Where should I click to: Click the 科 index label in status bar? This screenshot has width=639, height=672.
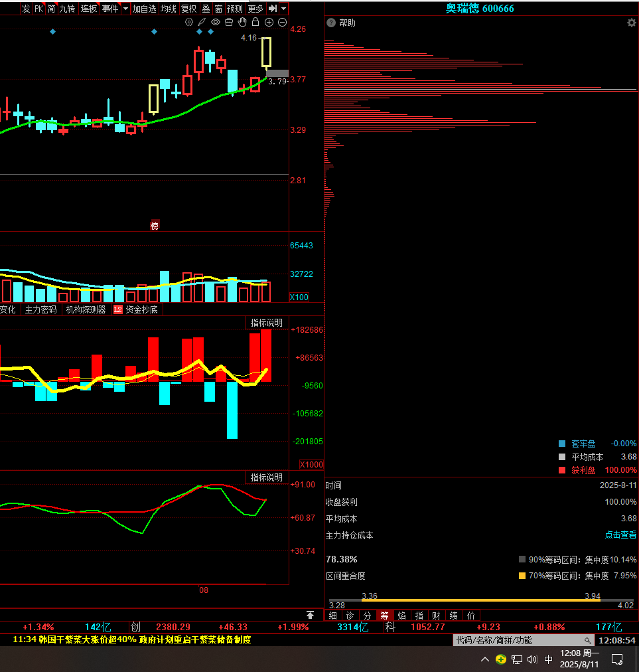coord(390,627)
